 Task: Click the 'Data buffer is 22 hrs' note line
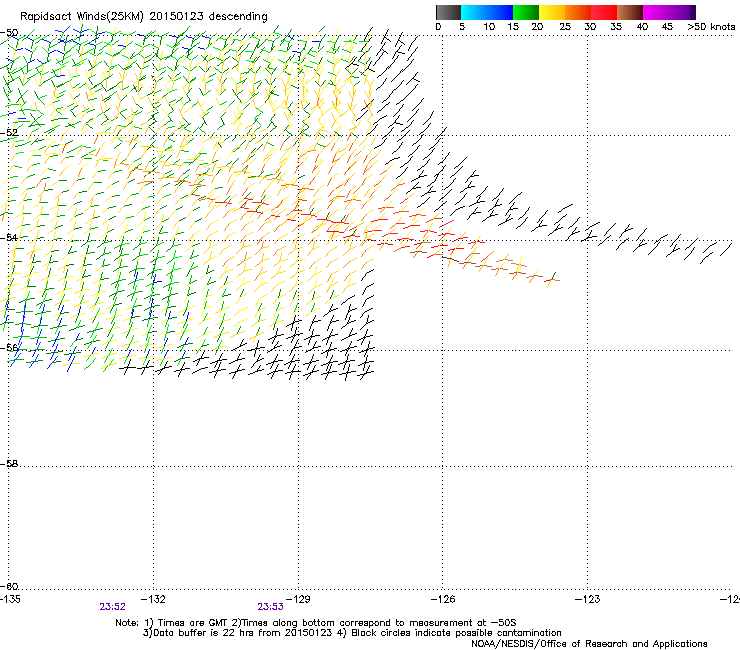pos(352,633)
